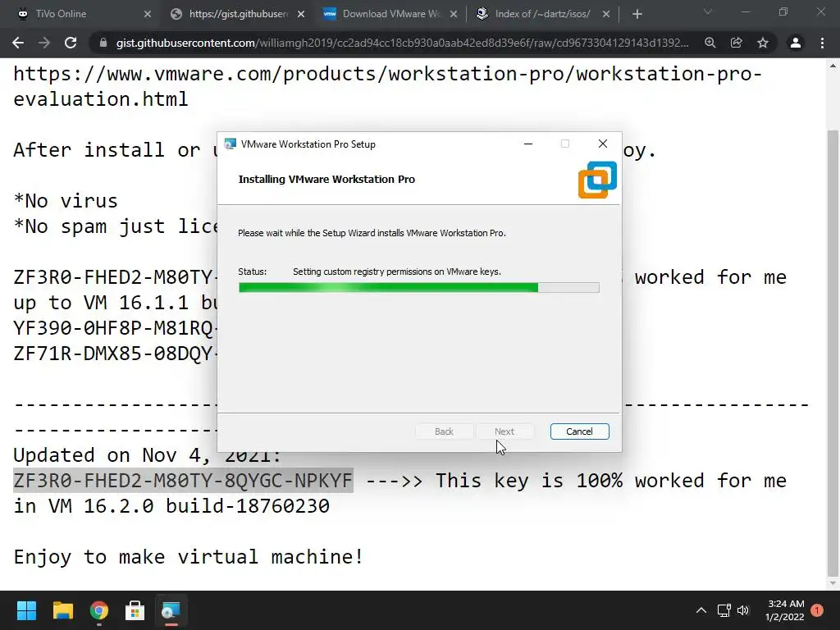840x630 pixels.
Task: Open the Chrome profile icon
Action: click(796, 43)
